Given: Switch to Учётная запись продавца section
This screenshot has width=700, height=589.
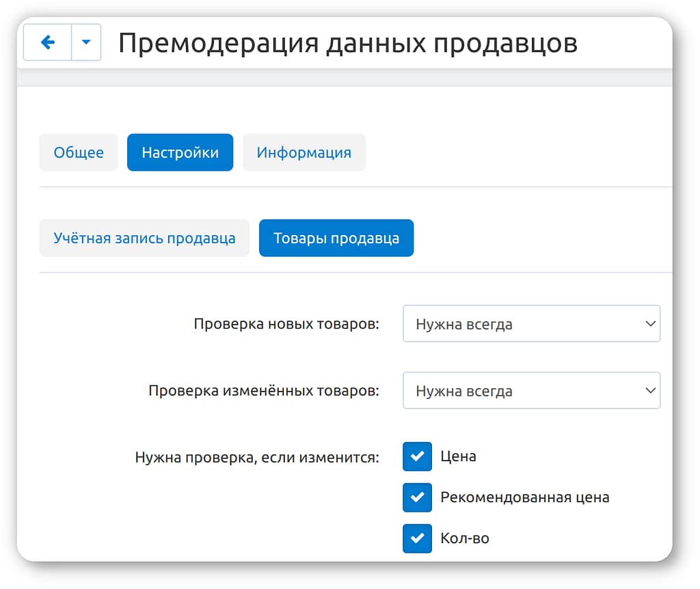Looking at the screenshot, I should coord(144,238).
